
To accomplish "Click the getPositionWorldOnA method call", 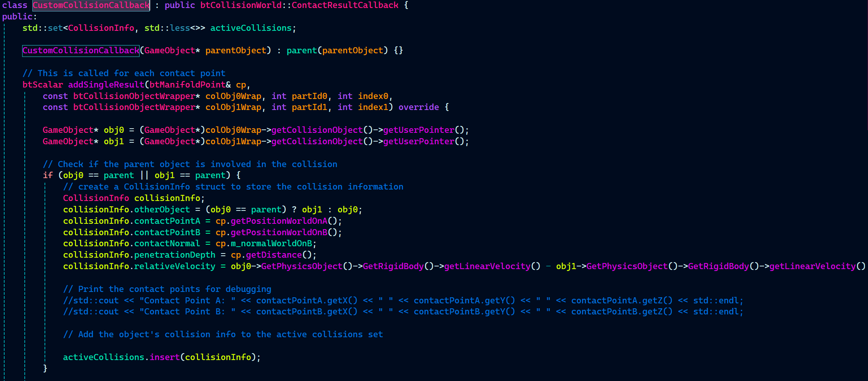I will [279, 221].
